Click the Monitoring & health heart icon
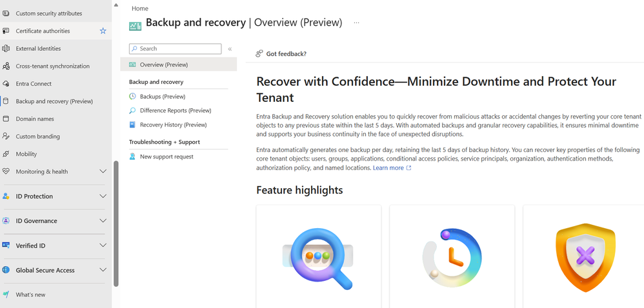 [x=6, y=171]
